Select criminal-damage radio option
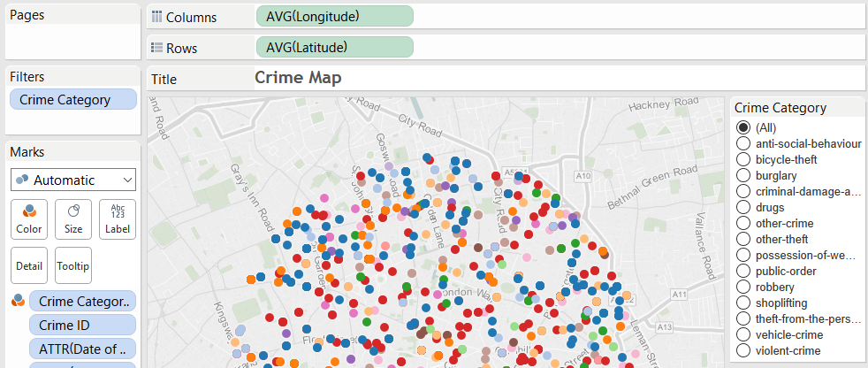The width and height of the screenshot is (868, 368). [x=742, y=192]
